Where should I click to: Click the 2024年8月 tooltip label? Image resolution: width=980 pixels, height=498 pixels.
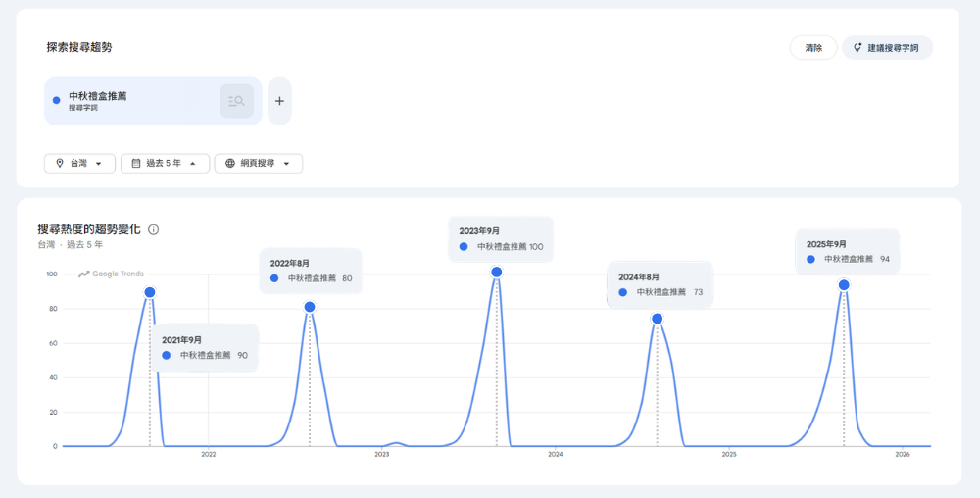[639, 276]
